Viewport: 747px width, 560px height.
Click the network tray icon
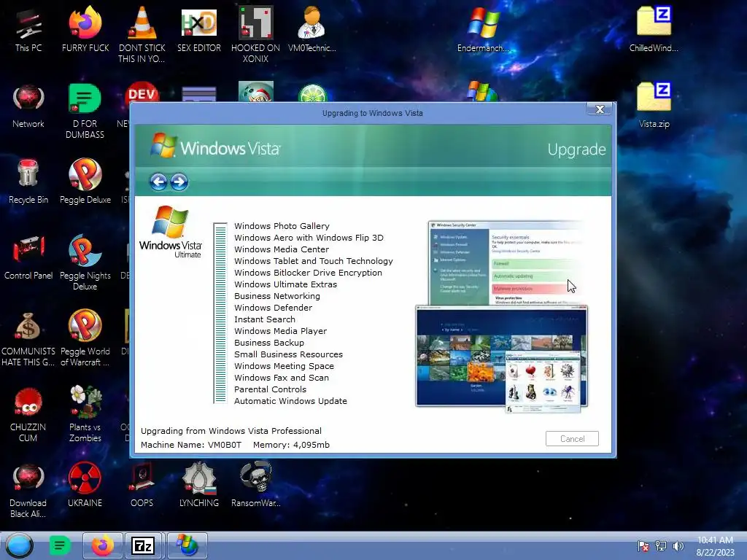point(661,546)
